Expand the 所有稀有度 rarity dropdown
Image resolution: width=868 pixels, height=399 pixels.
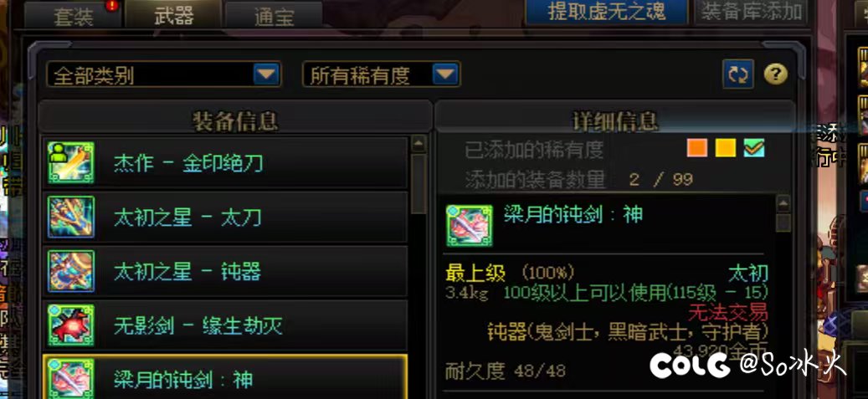(381, 74)
